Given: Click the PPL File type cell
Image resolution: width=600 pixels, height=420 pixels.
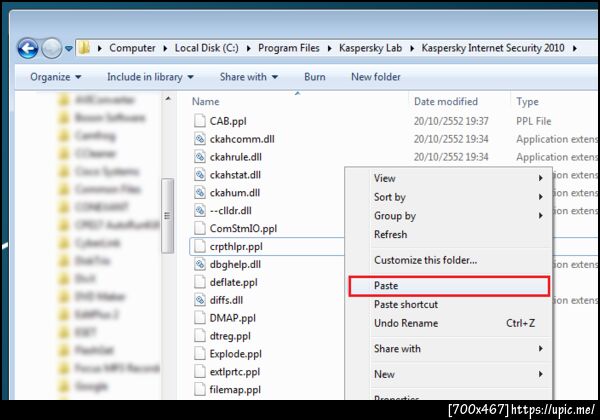Looking at the screenshot, I should [533, 121].
